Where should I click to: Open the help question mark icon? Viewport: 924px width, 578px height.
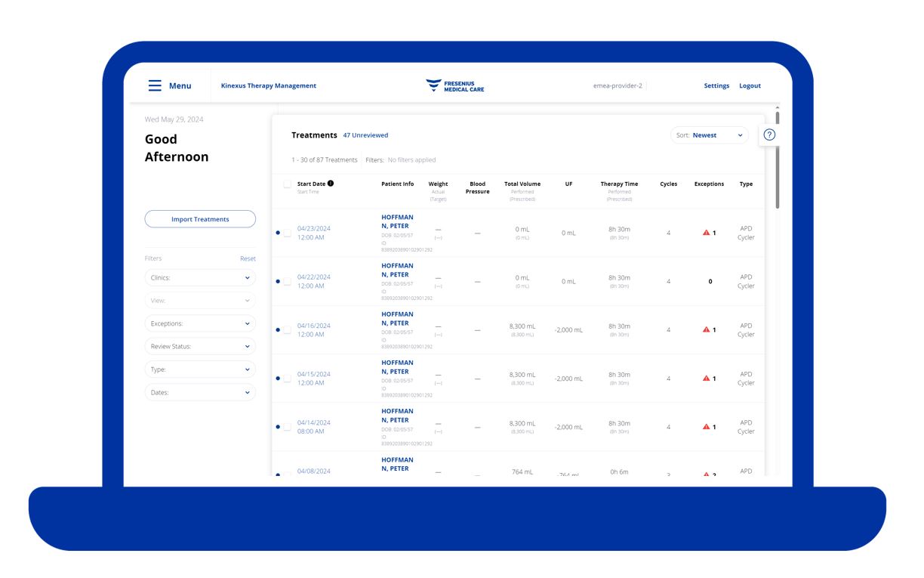pyautogui.click(x=769, y=134)
